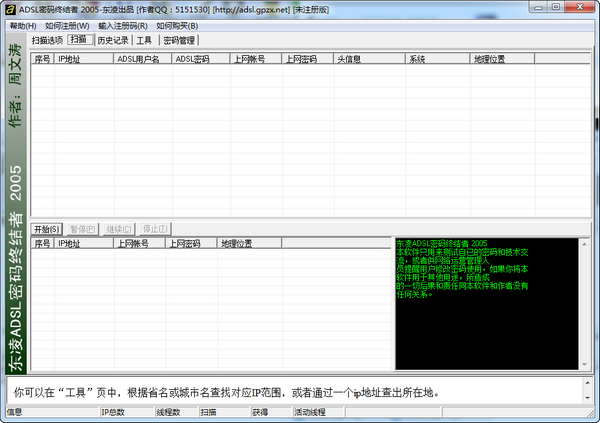Click scroll up arrow of green log console
Viewport: 600px width, 423px height.
[x=584, y=244]
